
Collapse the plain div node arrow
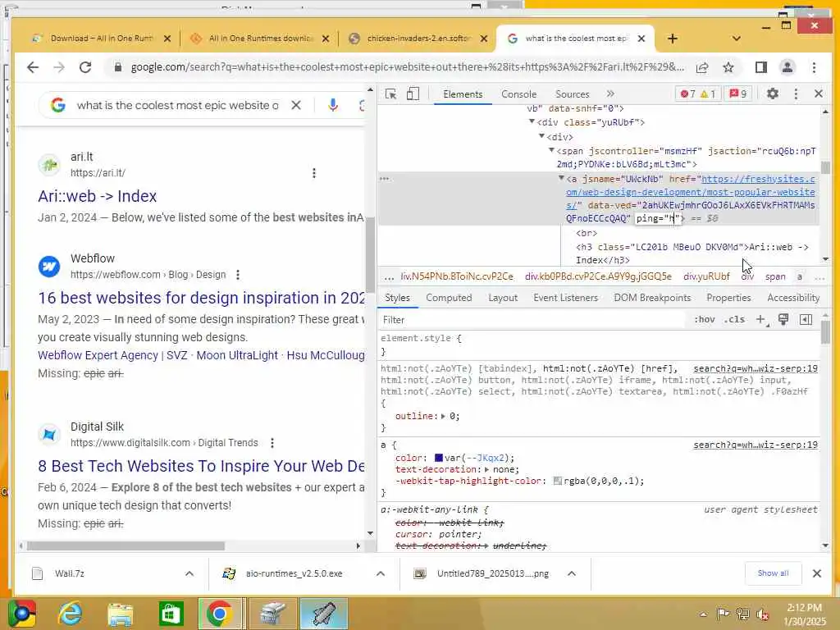(x=541, y=136)
